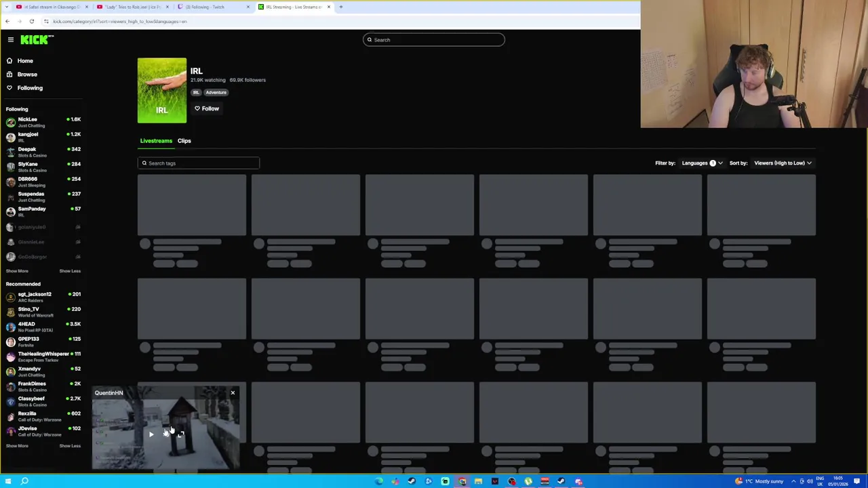Select FrankDimes avatar in Recommended
Screen dimensions: 868x488
pos(11,386)
